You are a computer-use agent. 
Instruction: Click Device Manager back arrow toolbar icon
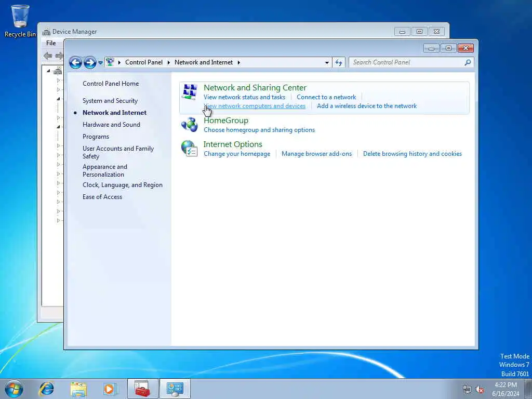coord(48,56)
